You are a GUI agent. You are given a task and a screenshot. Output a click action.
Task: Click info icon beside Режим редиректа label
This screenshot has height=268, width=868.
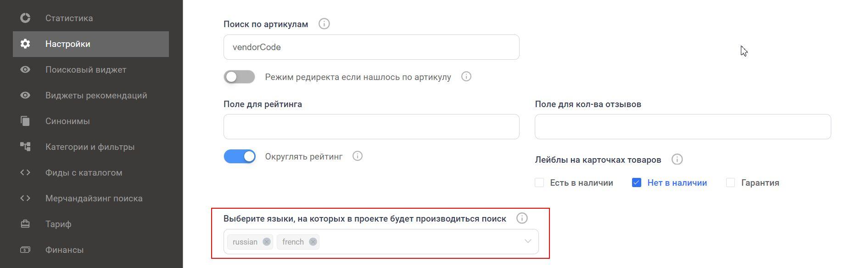466,77
